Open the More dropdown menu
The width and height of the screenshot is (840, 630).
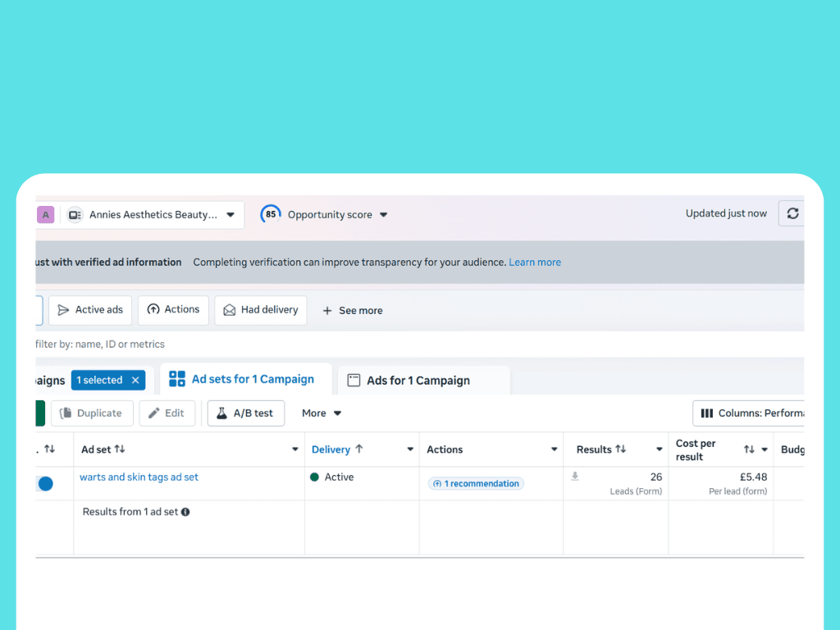click(322, 413)
